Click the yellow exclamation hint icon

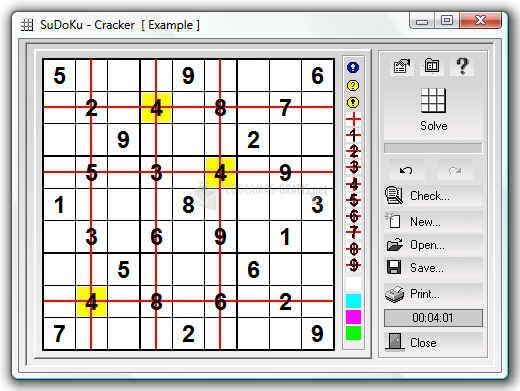pyautogui.click(x=353, y=102)
